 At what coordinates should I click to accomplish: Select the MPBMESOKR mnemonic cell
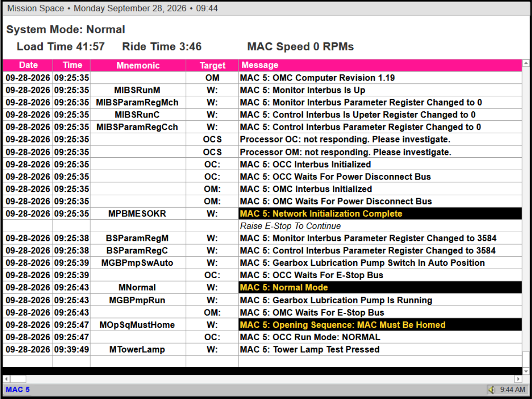tap(138, 214)
